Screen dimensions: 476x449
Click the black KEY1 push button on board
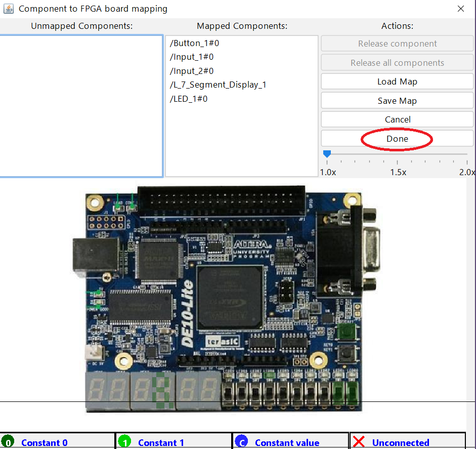click(x=347, y=353)
